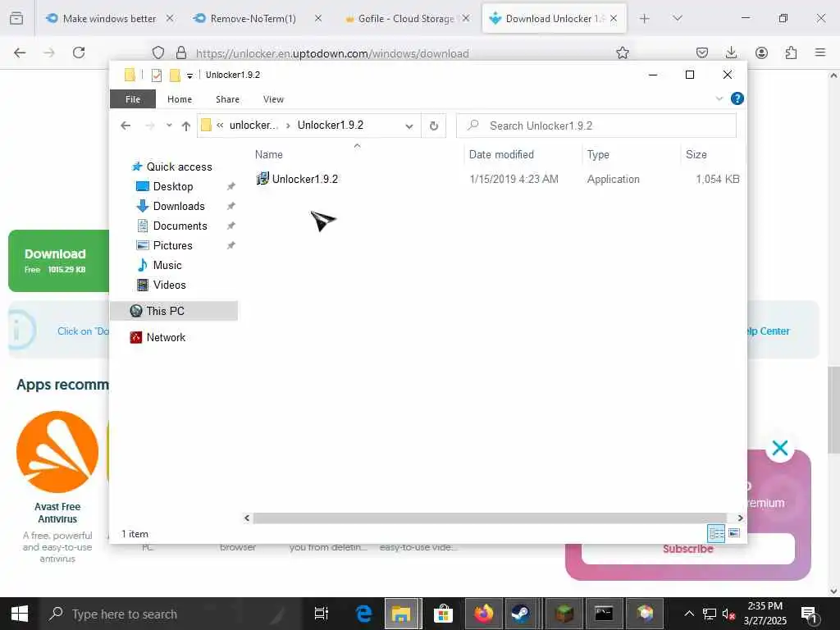
Task: Switch to Gofile - Cloud Storage tab
Action: pyautogui.click(x=405, y=18)
